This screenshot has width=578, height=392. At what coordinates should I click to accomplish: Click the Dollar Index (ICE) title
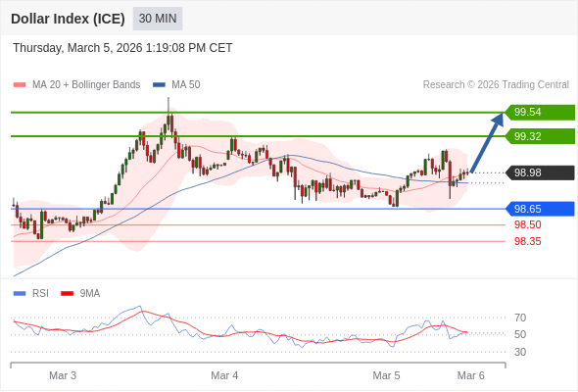tap(68, 19)
